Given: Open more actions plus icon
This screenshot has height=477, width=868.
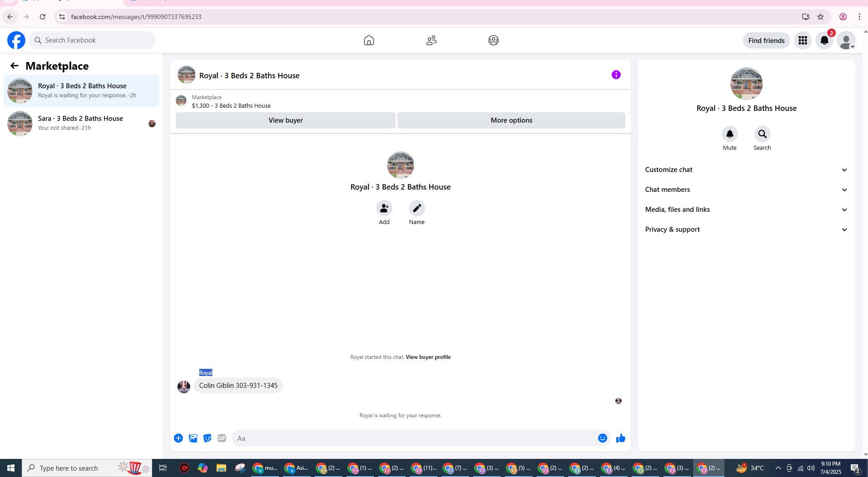Looking at the screenshot, I should click(x=178, y=438).
